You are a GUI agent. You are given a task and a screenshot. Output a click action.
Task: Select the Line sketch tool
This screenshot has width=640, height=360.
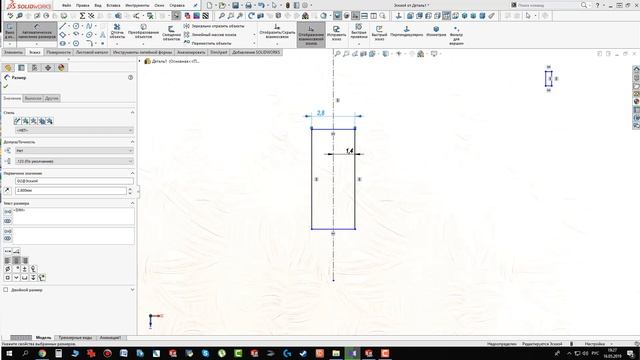point(62,26)
